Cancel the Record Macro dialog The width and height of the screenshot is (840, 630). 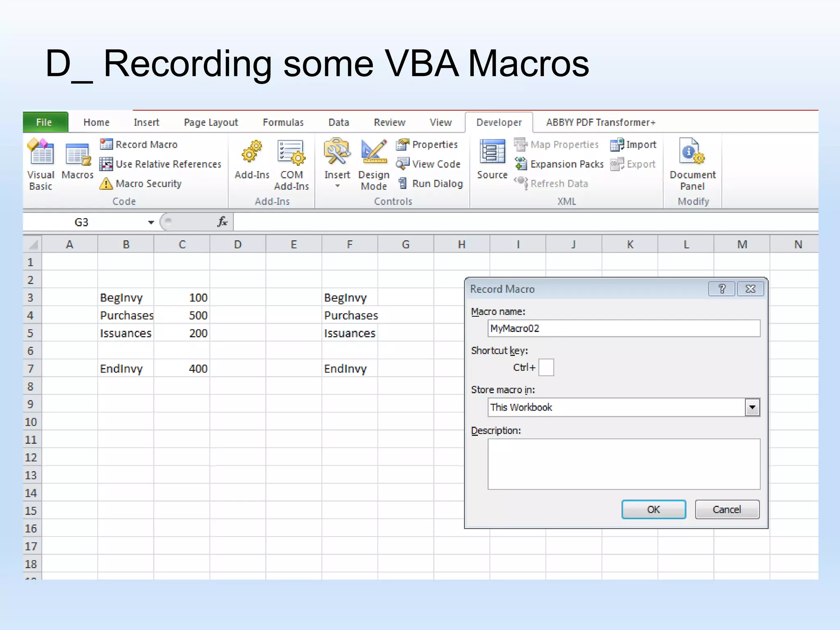[726, 509]
